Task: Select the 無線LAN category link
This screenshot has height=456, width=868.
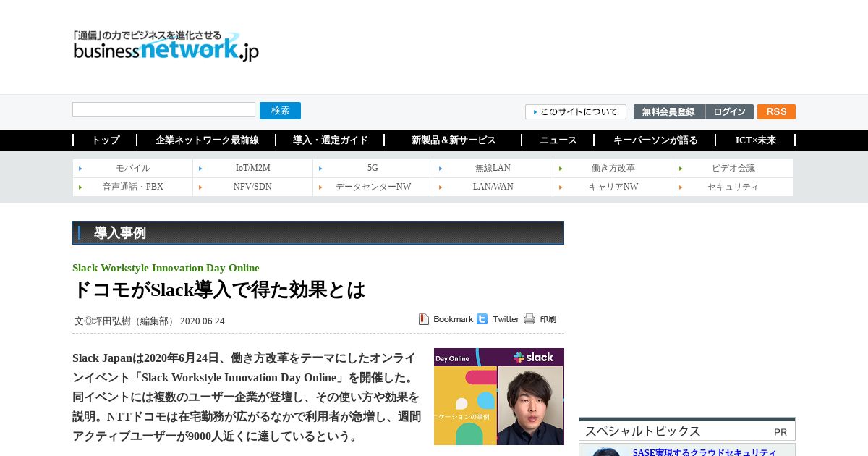Action: point(493,168)
